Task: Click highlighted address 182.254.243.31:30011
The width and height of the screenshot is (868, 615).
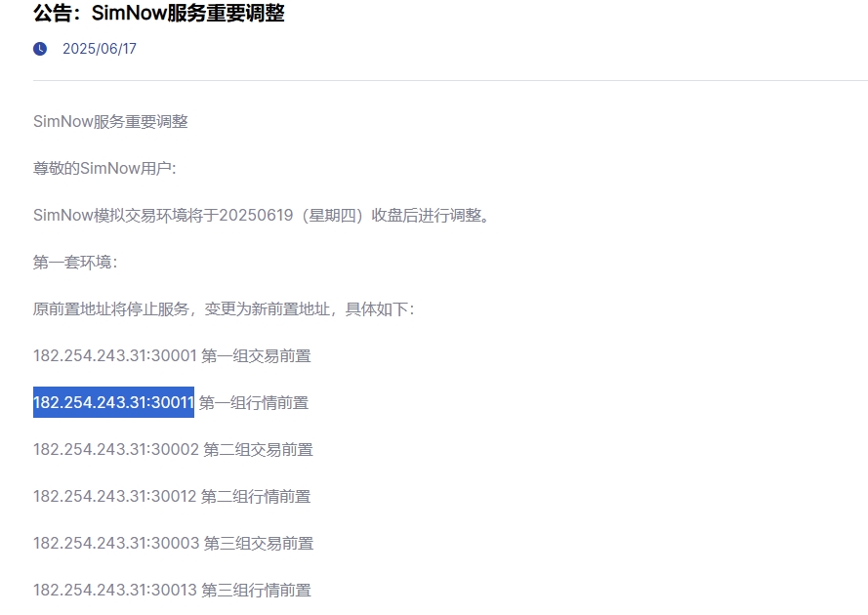Action: tap(113, 402)
